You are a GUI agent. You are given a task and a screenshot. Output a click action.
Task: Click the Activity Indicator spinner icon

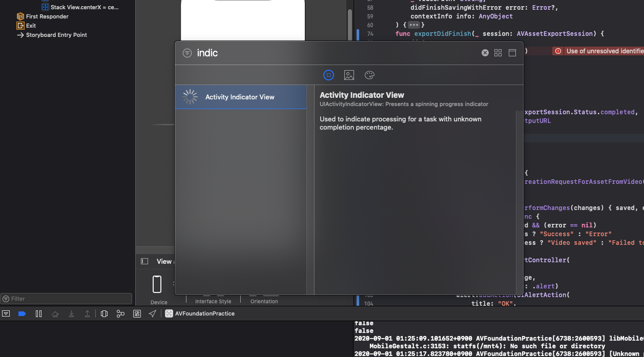click(x=190, y=97)
